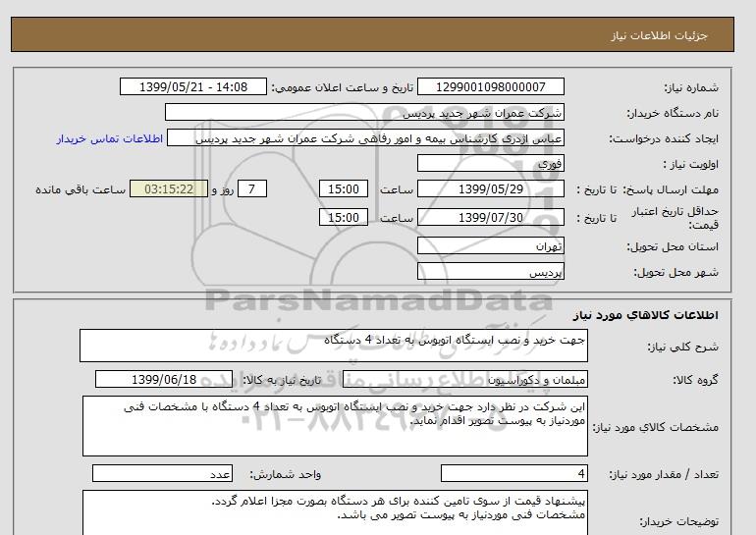The height and width of the screenshot is (535, 756).
Task: Click the section heading اطلاعات کالاهای مورد نیاز
Action: [646, 315]
